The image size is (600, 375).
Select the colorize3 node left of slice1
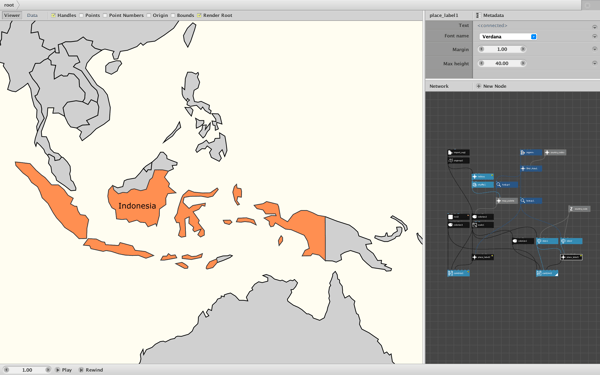point(523,241)
